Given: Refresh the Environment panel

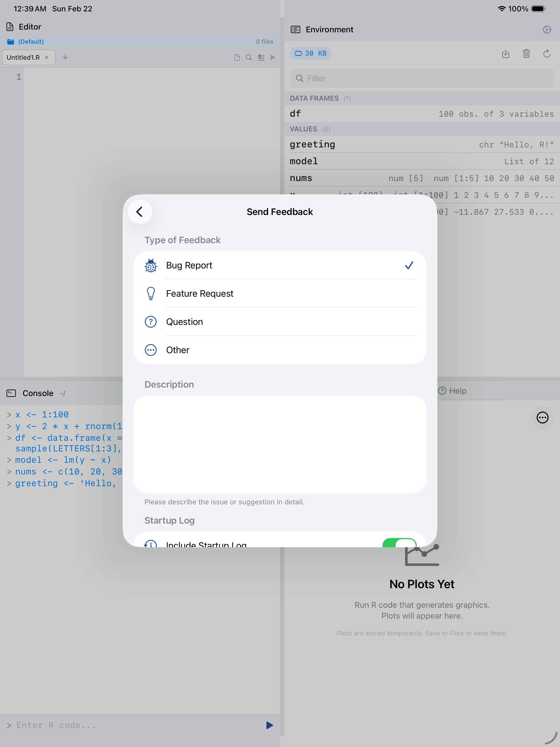Looking at the screenshot, I should [x=547, y=54].
